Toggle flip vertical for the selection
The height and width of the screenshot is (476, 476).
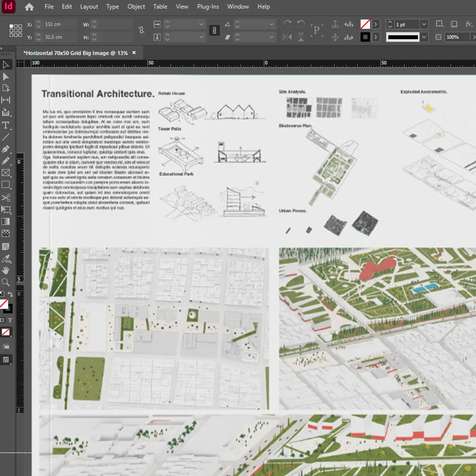(x=301, y=37)
